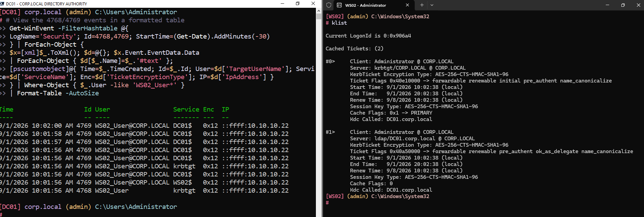Click the DC01 scrollbar up arrow
The image size is (644, 217).
point(319,10)
